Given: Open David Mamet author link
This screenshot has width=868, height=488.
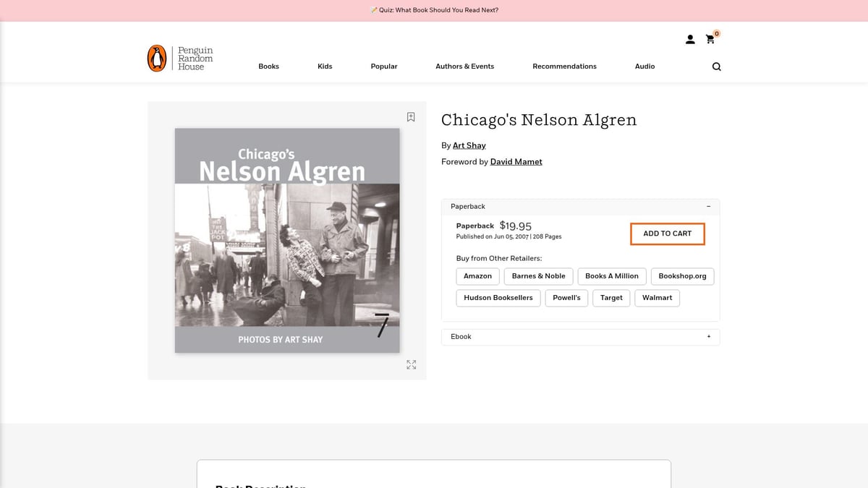Looking at the screenshot, I should [516, 162].
